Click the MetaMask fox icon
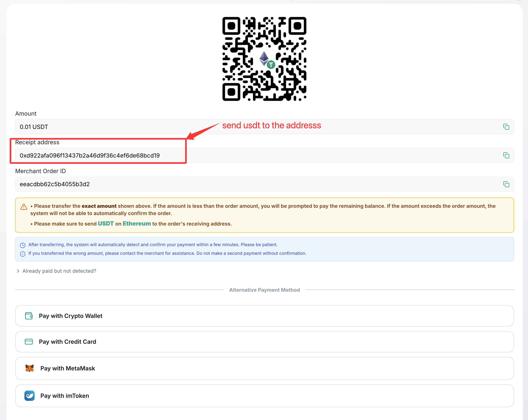 pos(29,368)
